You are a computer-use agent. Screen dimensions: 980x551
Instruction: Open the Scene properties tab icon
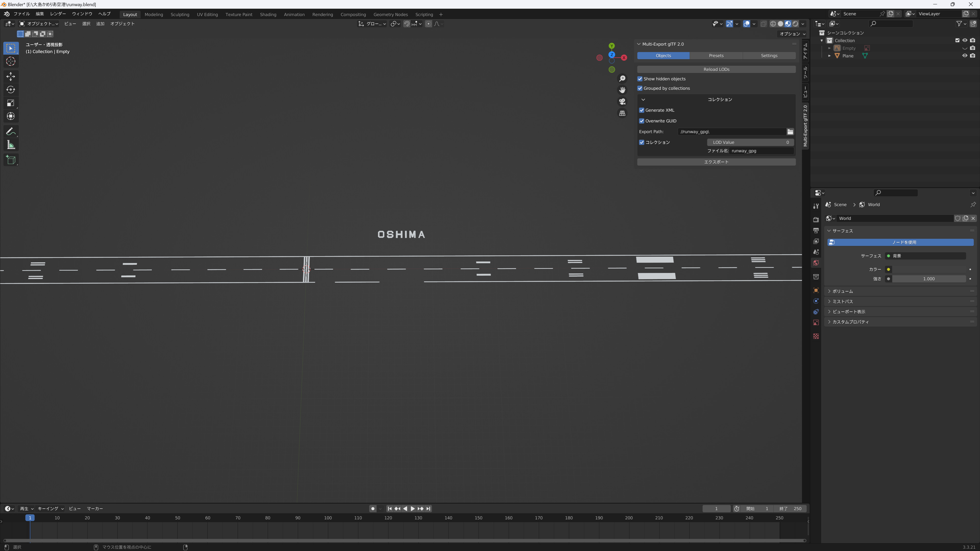coord(816,252)
